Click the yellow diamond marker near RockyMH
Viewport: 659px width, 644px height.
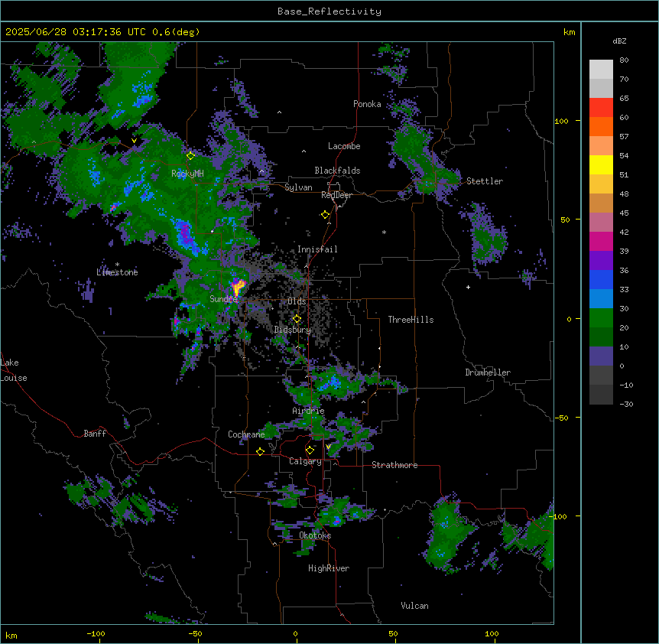(x=190, y=155)
